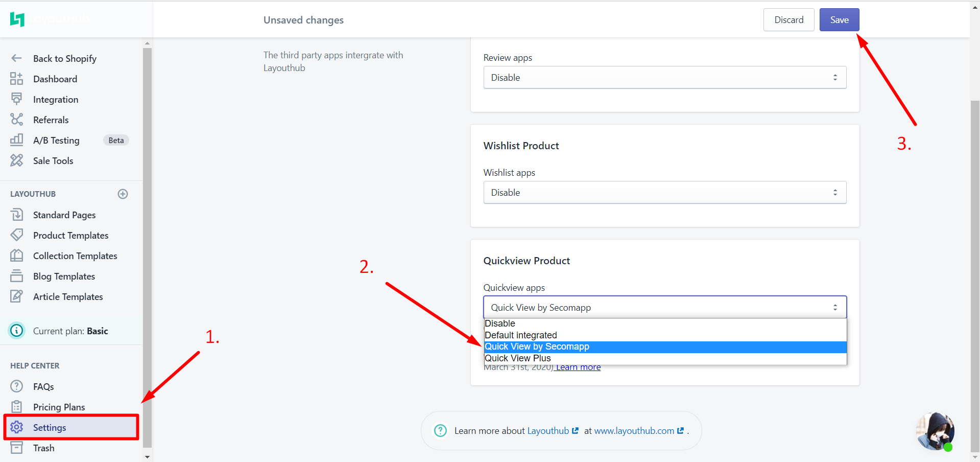Click the Dashboard grid icon
980x462 pixels.
[16, 79]
